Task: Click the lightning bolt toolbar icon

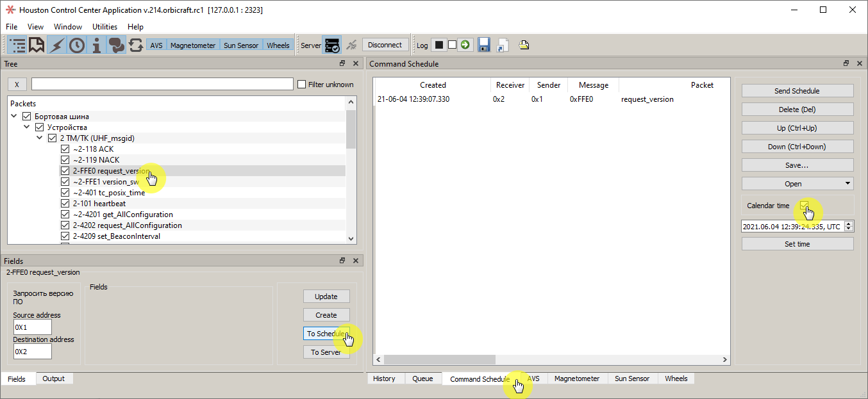Action: coord(56,45)
